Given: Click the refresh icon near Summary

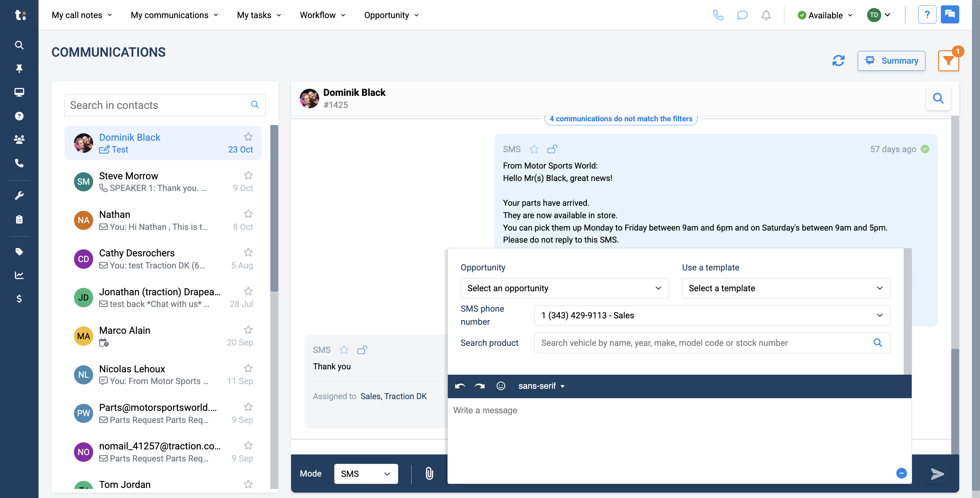Looking at the screenshot, I should click(838, 60).
